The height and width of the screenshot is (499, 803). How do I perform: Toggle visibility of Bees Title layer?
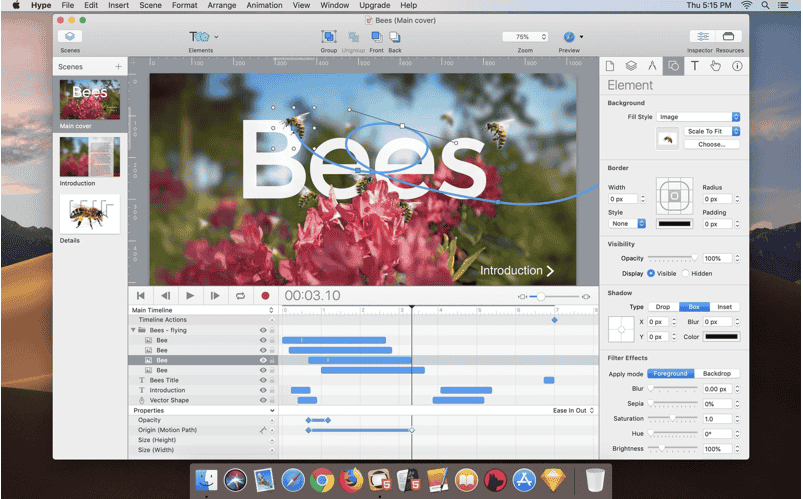coord(263,380)
